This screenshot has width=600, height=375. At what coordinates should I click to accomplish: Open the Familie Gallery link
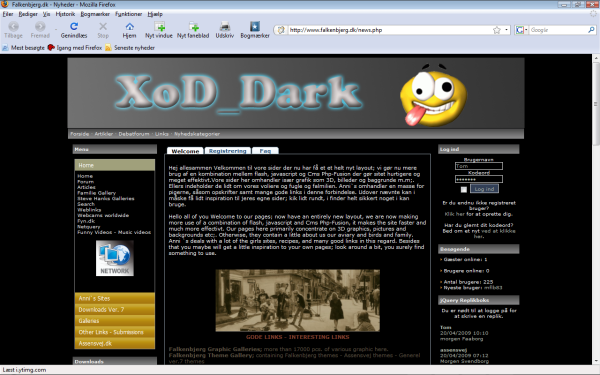96,193
